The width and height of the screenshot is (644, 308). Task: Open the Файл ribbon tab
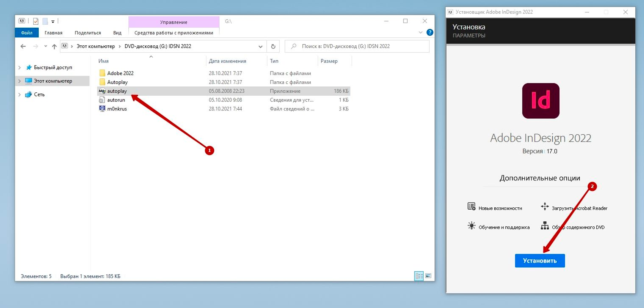tap(27, 33)
